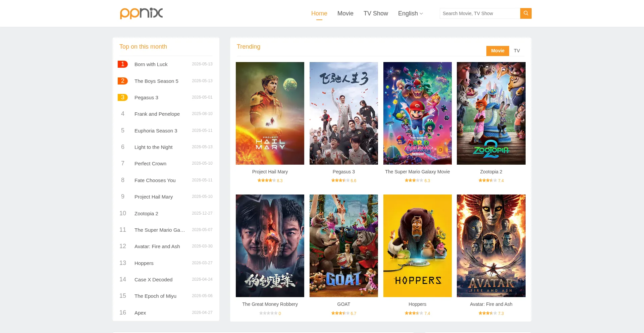644x333 pixels.
Task: Click the 0 star rating of Great Money Robbery
Action: tap(270, 313)
